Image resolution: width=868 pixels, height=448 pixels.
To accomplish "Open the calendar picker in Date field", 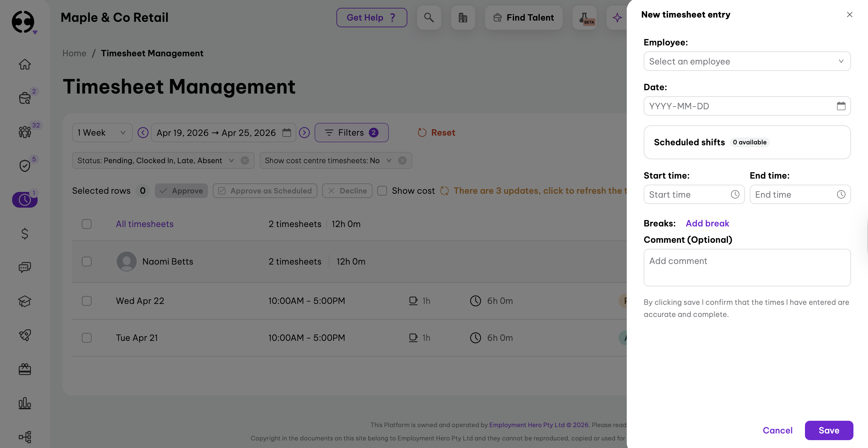I will point(841,106).
